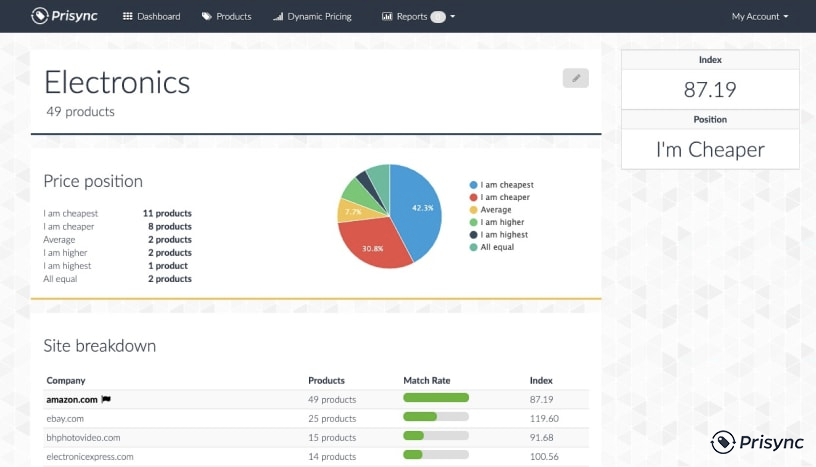The image size is (816, 467).
Task: Toggle the 'I am cheapest' legend item
Action: tap(501, 185)
